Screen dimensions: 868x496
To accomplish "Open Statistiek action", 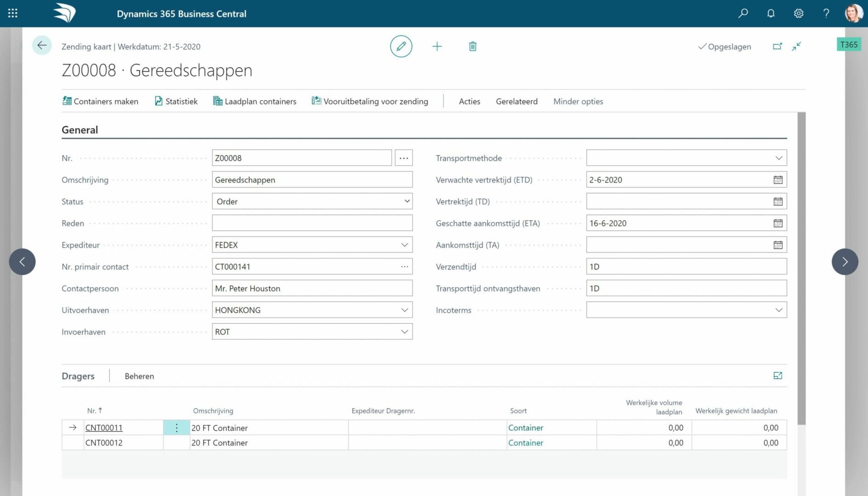I will 176,101.
